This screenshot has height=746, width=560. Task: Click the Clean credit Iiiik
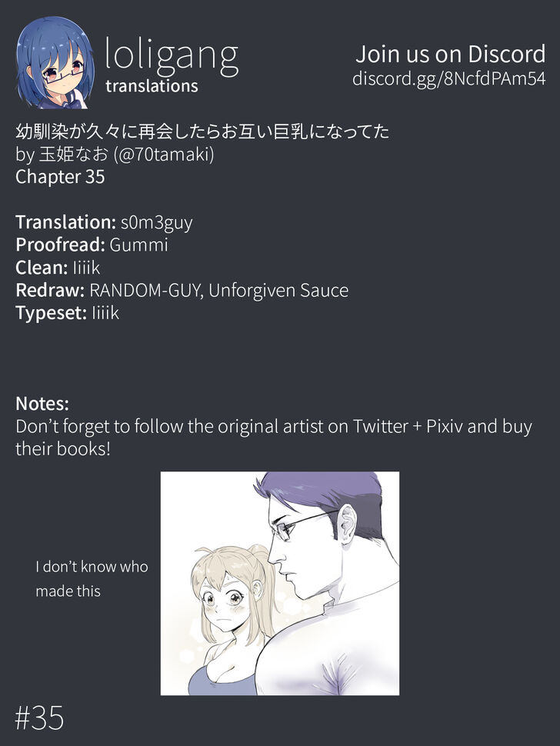86,268
